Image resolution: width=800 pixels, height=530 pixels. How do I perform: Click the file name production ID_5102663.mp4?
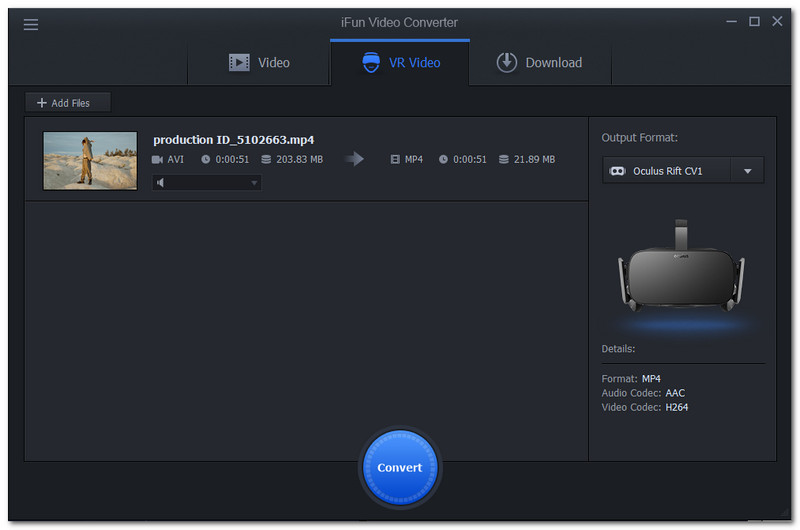point(233,140)
